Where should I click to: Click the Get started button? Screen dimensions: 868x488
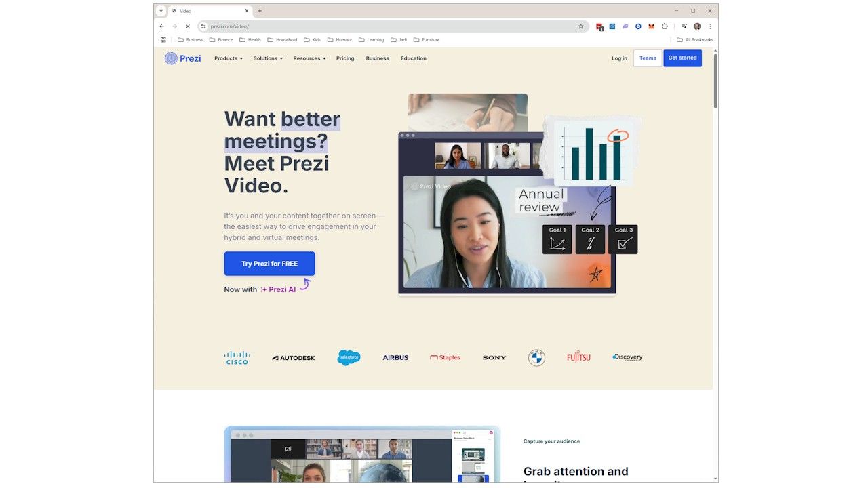point(682,58)
